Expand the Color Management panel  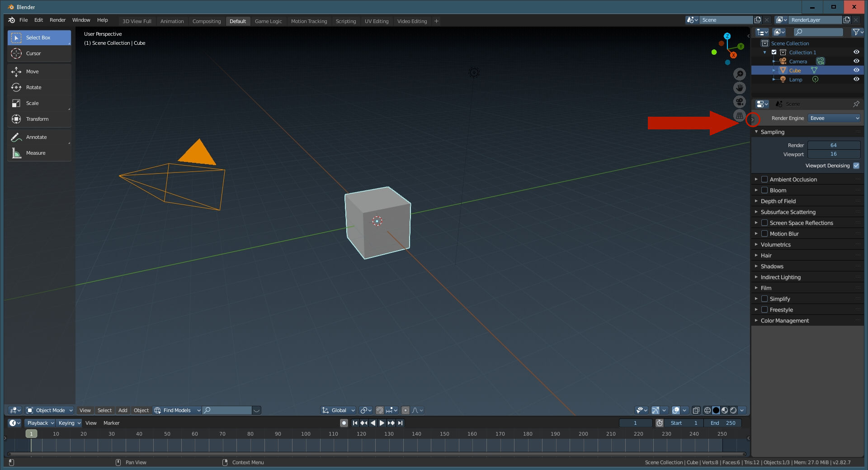784,321
